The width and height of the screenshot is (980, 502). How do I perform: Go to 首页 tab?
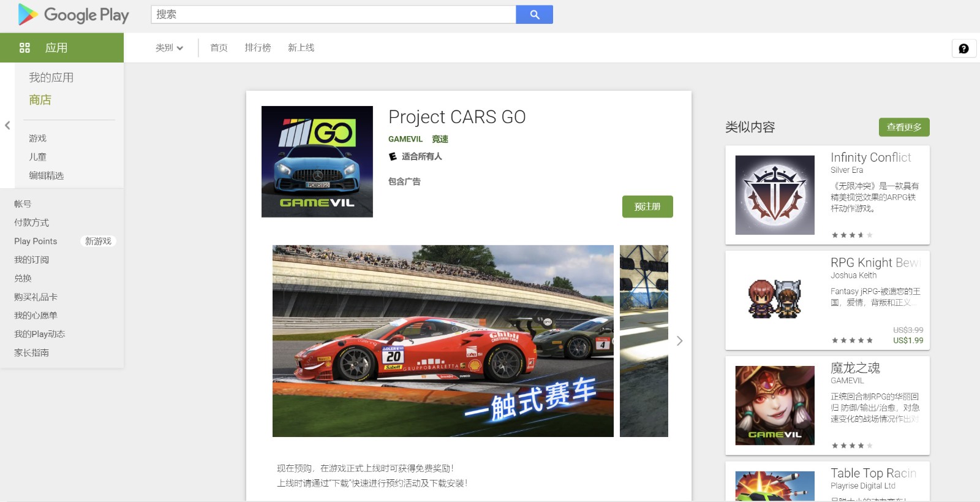pos(219,48)
